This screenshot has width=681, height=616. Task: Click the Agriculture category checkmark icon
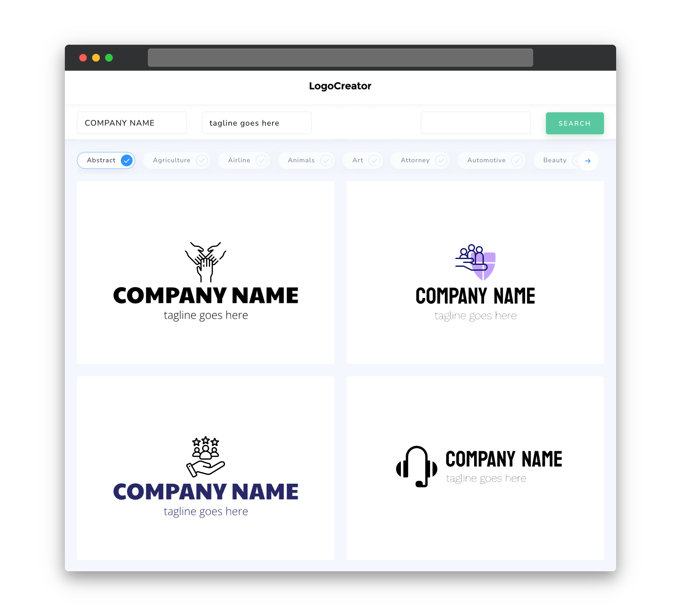click(x=202, y=160)
